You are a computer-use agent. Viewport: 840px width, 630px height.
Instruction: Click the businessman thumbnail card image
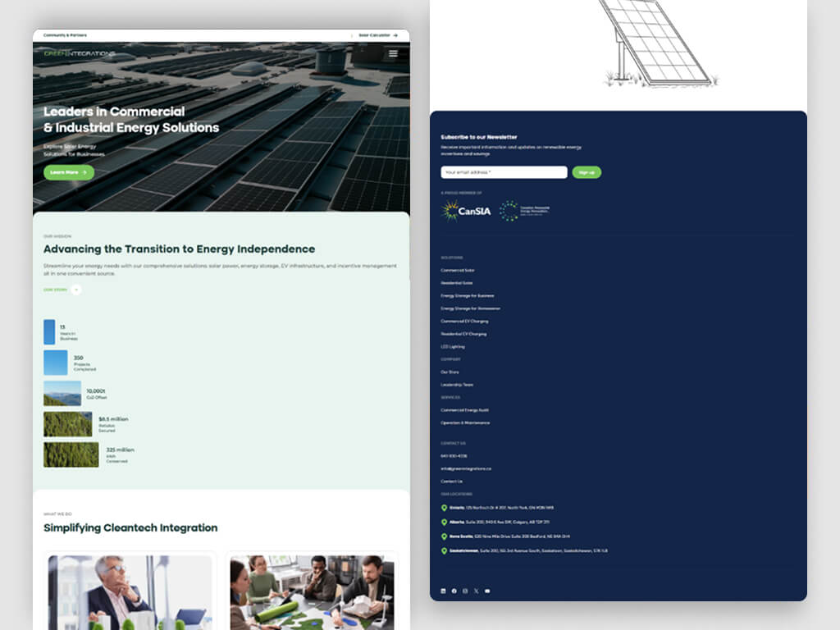coord(130,592)
